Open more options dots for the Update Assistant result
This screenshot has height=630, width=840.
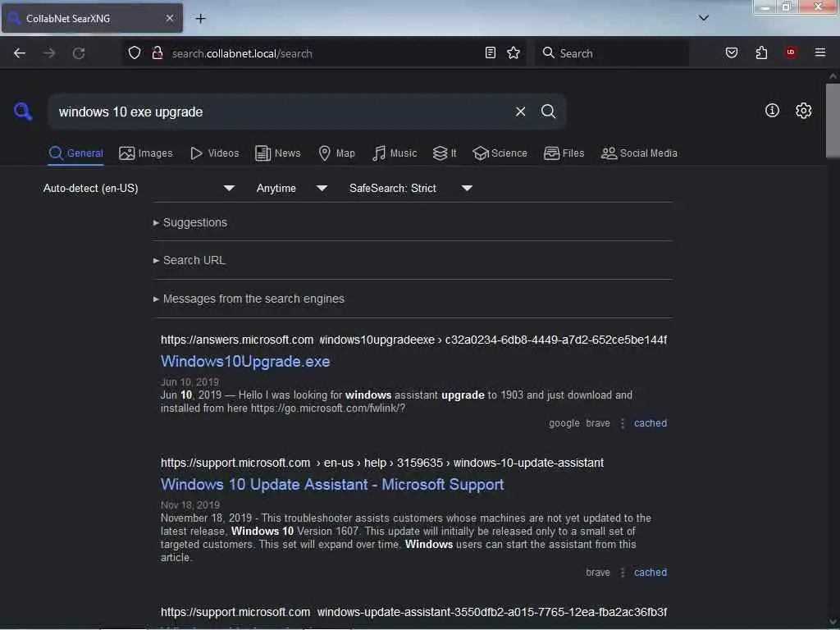pos(623,573)
